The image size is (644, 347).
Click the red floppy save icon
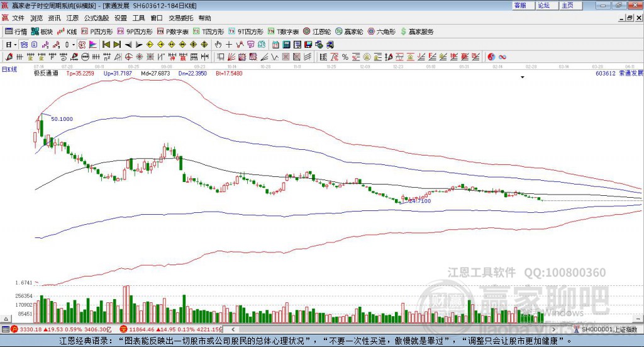[x=308, y=45]
